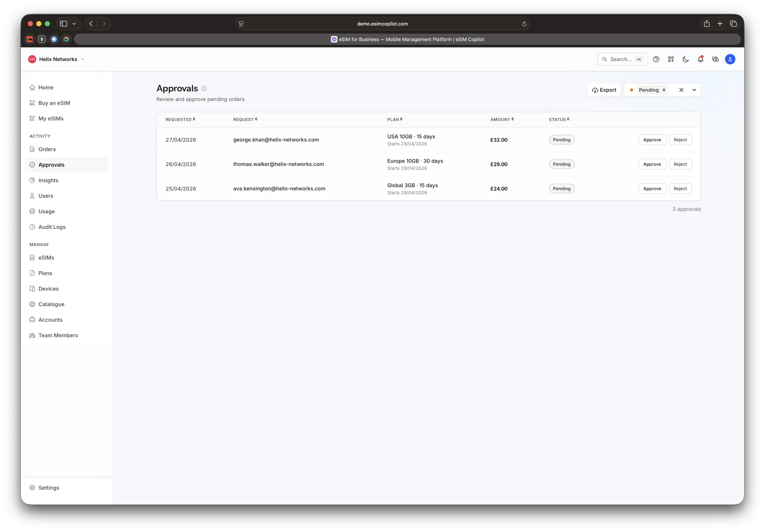Click the Approvals info icon
The image size is (765, 532).
pyautogui.click(x=204, y=89)
